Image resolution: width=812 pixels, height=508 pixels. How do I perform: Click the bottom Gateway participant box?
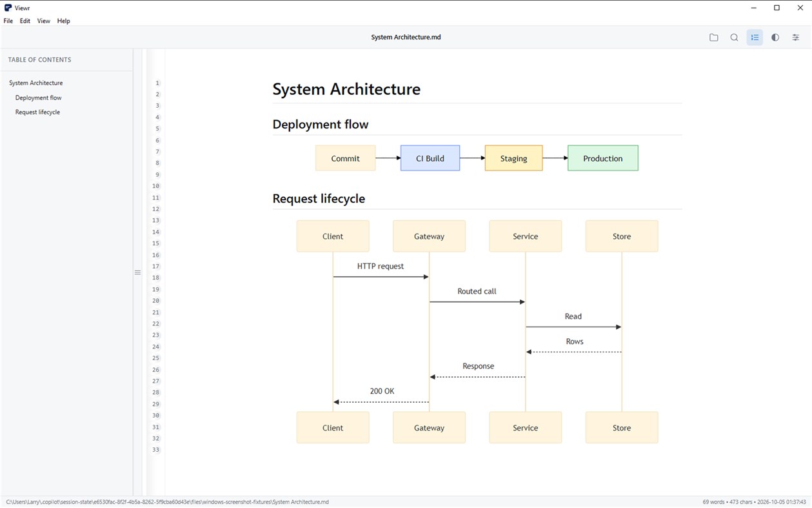coord(429,428)
